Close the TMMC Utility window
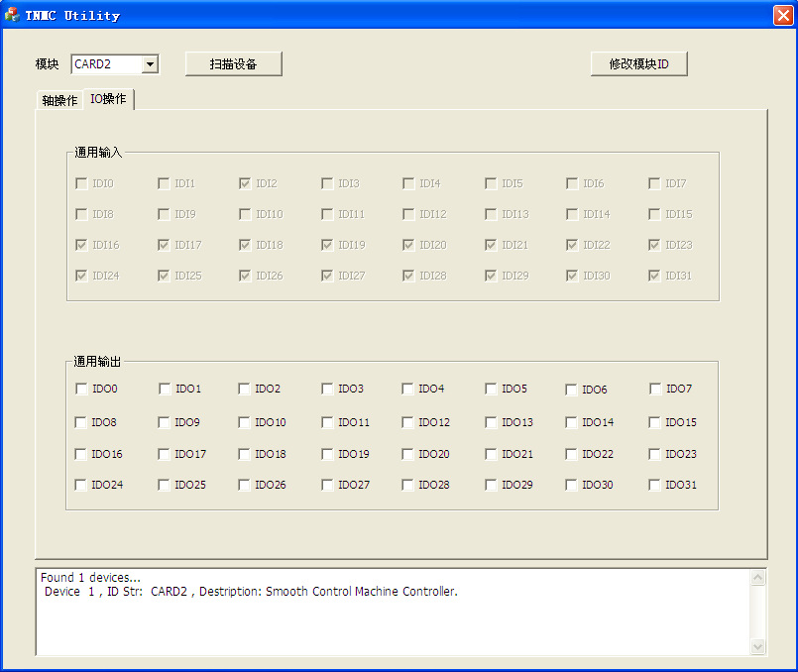798x672 pixels. coord(783,15)
